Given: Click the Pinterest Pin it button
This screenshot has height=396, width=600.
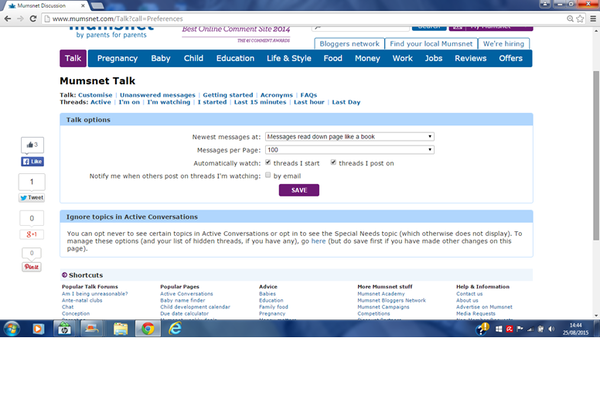Looking at the screenshot, I should [32, 267].
